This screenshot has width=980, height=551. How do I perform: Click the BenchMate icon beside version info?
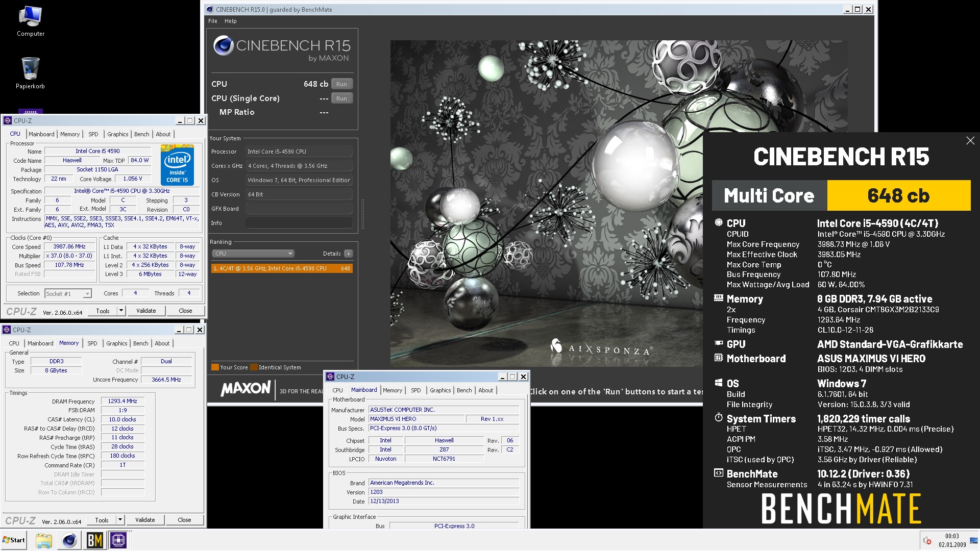(x=719, y=473)
